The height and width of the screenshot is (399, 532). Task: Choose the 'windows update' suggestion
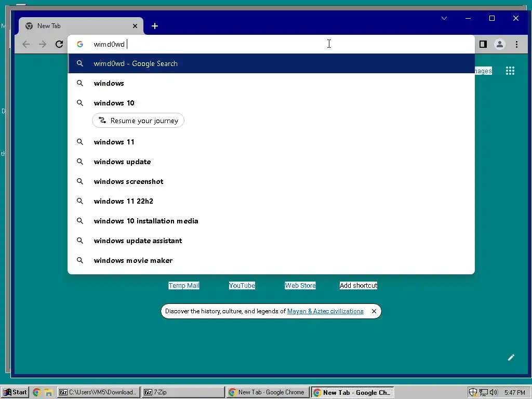point(271,162)
